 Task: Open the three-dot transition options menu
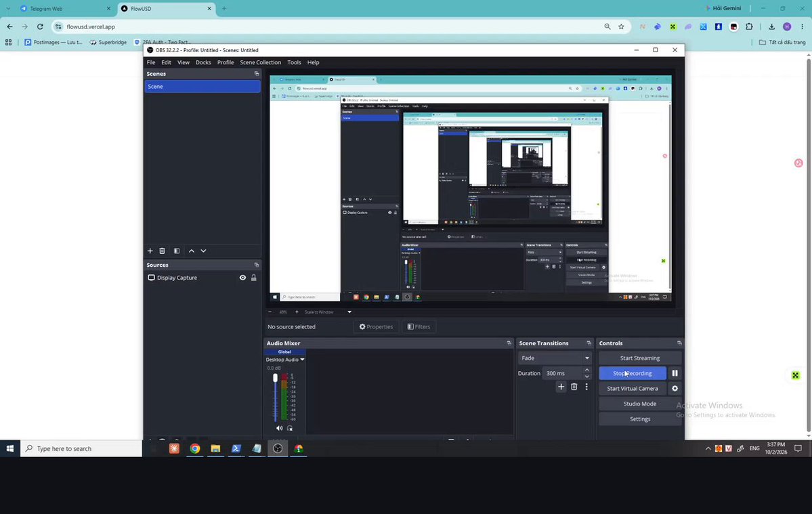click(586, 387)
